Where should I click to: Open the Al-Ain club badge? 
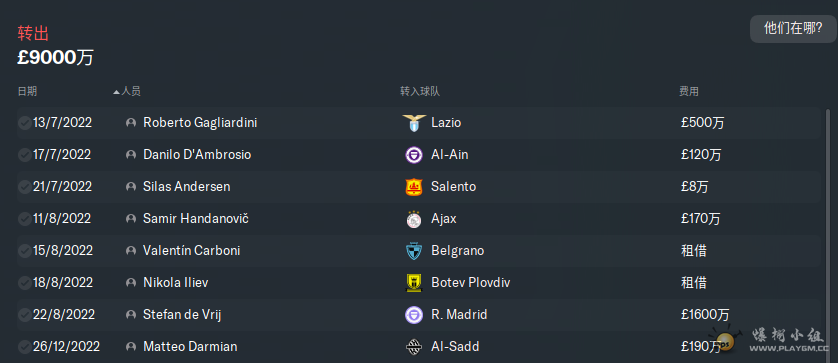click(x=414, y=155)
